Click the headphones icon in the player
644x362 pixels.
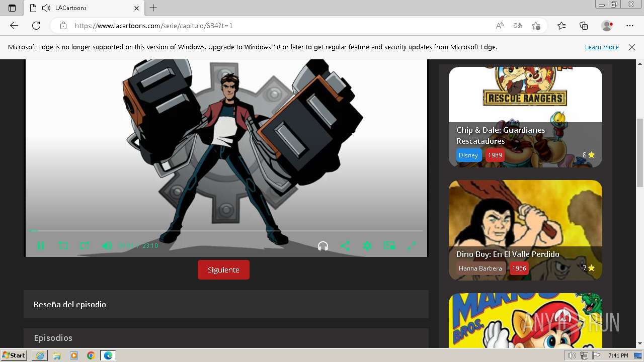[x=323, y=246]
